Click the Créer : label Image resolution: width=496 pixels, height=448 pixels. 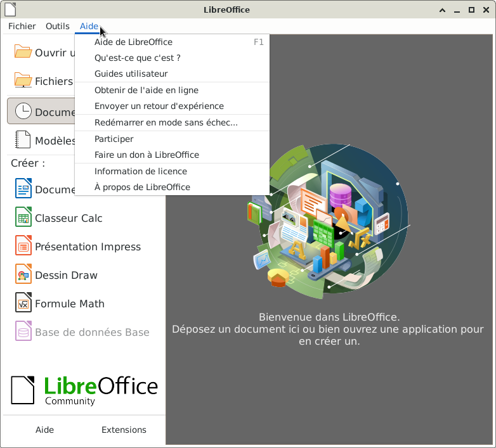coord(28,163)
